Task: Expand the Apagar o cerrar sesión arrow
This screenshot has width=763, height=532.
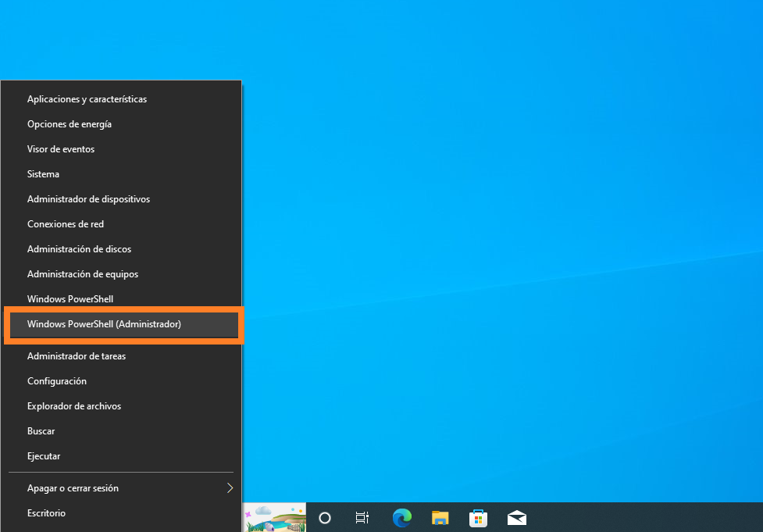Action: click(230, 488)
